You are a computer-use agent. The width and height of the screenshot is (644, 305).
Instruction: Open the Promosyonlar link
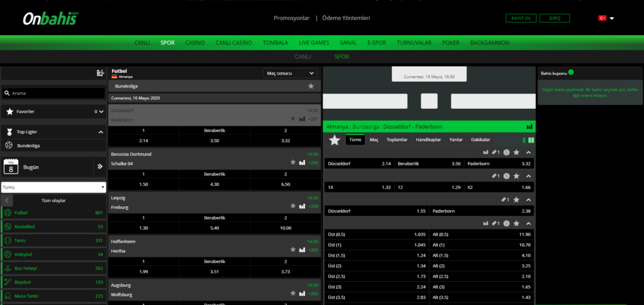click(x=292, y=18)
